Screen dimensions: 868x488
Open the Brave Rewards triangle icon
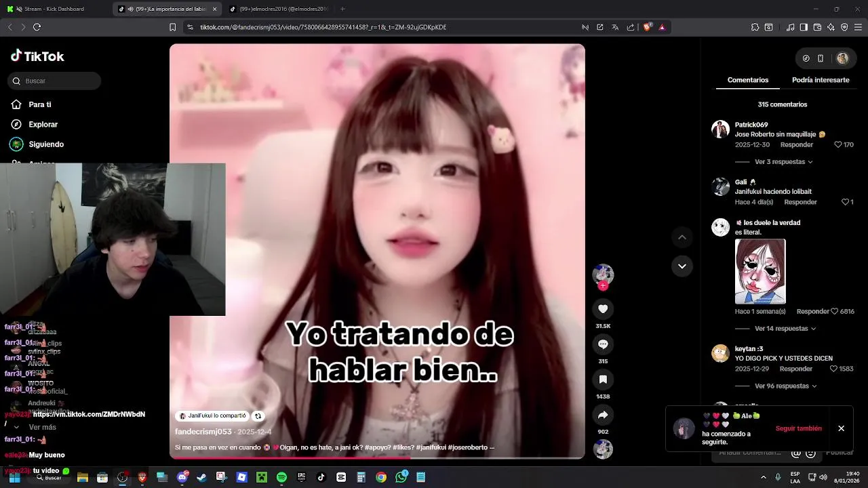662,27
